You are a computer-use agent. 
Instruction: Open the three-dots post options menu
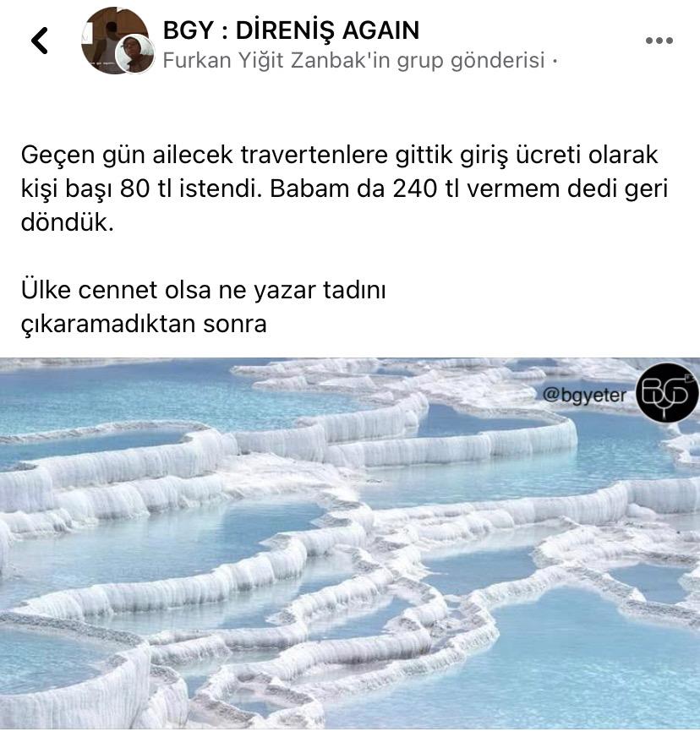coord(659,41)
